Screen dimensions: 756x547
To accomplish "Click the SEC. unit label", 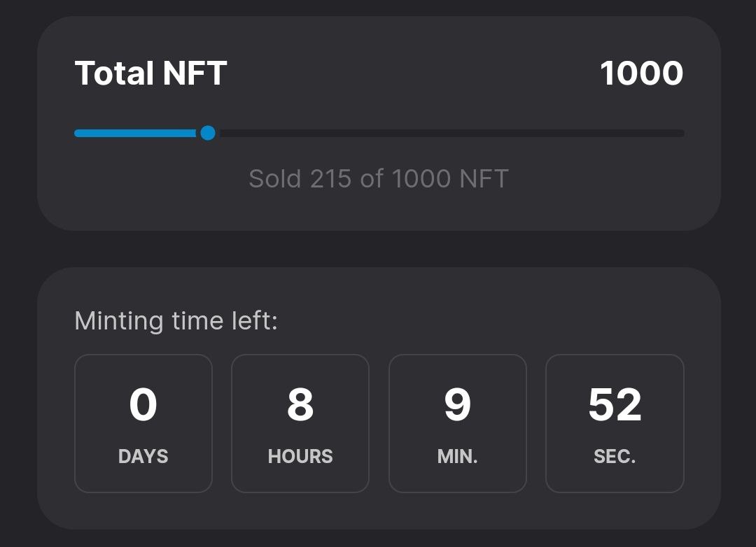I will (615, 457).
